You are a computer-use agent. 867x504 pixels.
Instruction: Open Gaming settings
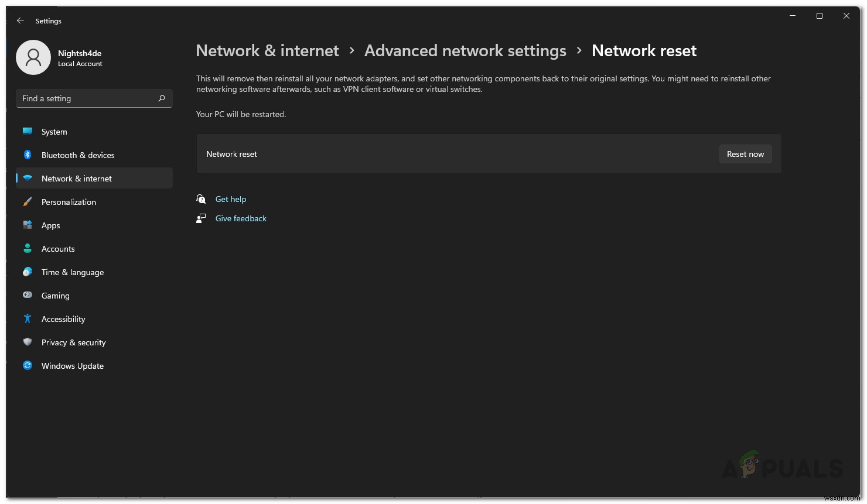point(28,295)
